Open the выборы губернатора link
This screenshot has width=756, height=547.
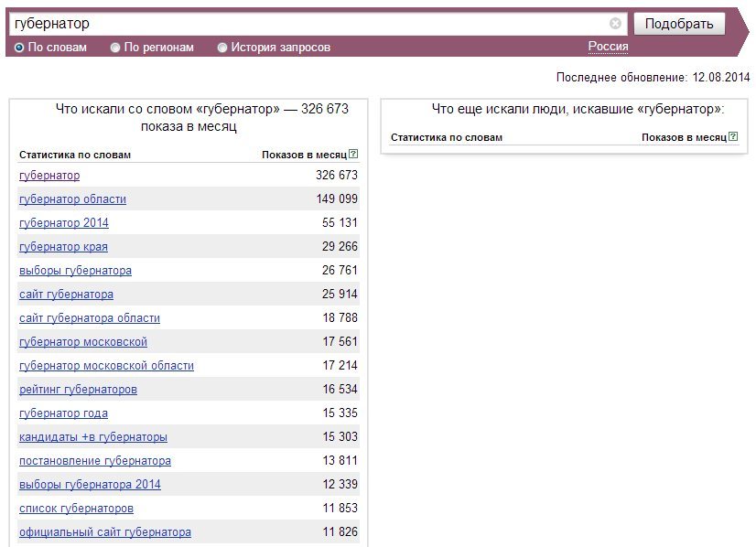point(75,271)
